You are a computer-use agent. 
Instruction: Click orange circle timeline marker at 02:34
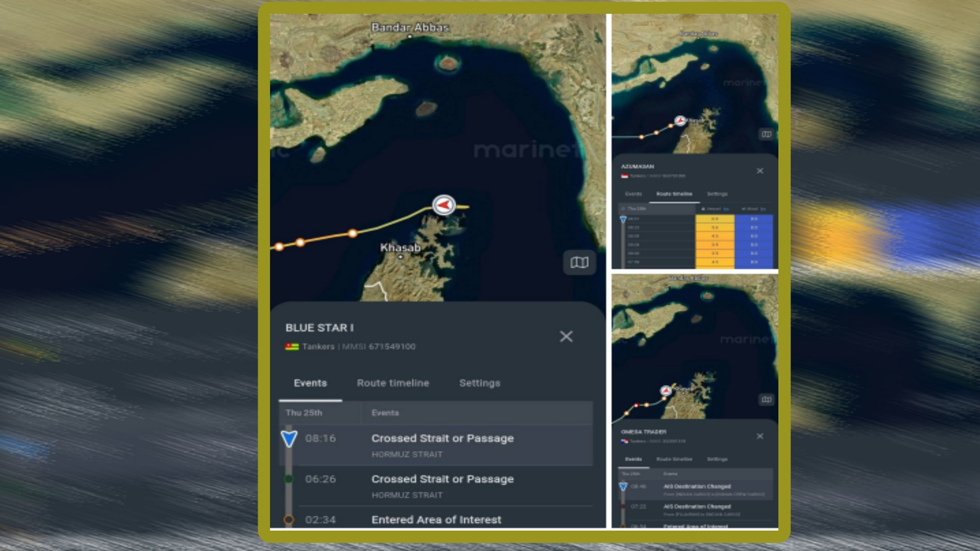pyautogui.click(x=289, y=519)
